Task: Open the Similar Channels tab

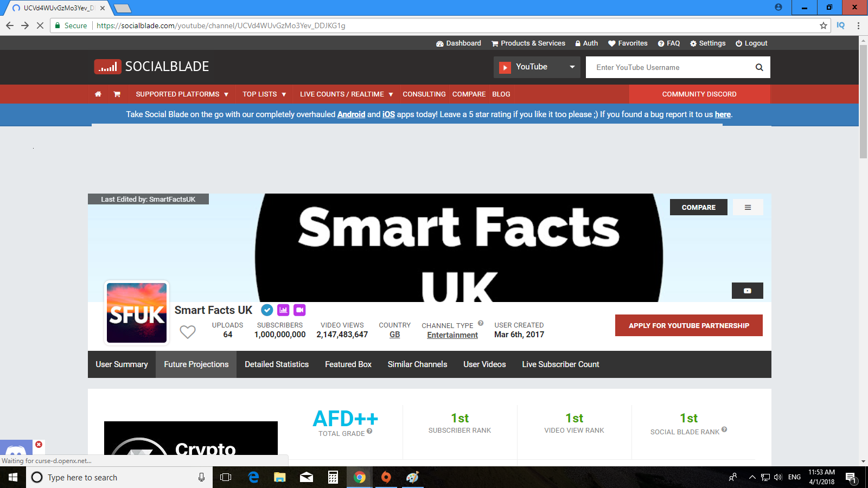Action: point(417,364)
